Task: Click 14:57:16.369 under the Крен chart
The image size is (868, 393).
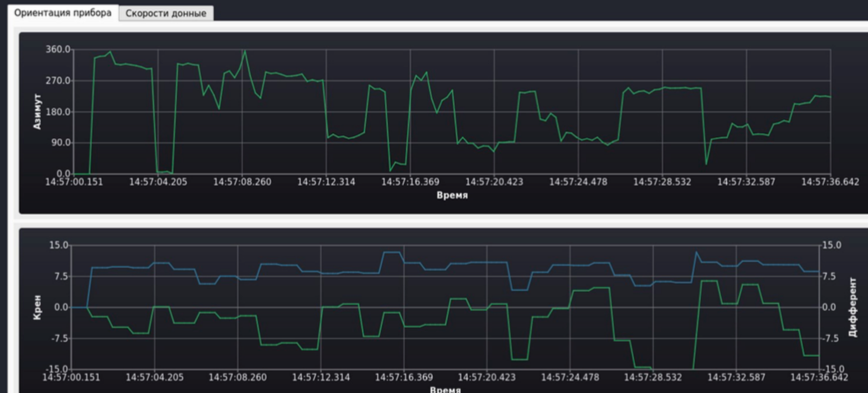Action: (x=404, y=378)
